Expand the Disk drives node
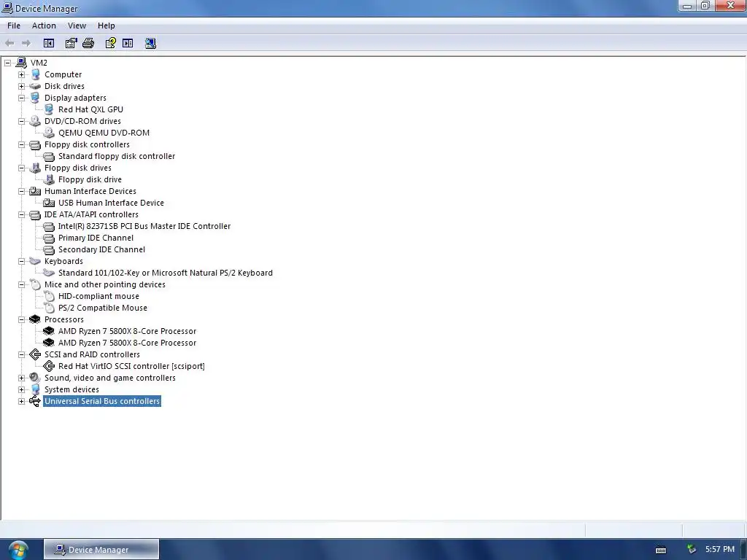 pos(21,86)
